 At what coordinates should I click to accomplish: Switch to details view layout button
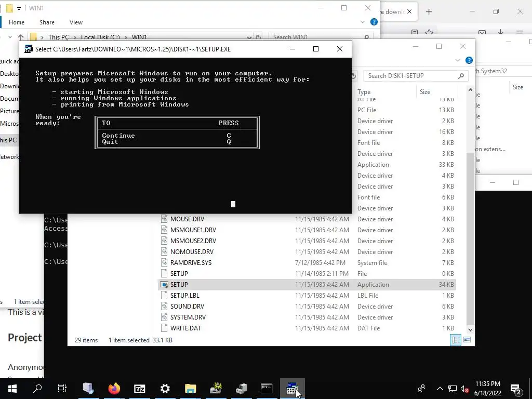tap(456, 340)
